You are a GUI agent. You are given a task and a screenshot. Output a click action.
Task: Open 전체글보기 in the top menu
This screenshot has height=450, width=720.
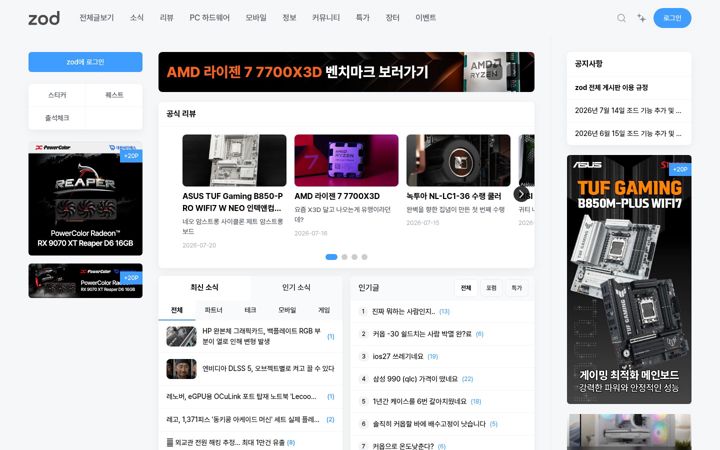(x=96, y=18)
